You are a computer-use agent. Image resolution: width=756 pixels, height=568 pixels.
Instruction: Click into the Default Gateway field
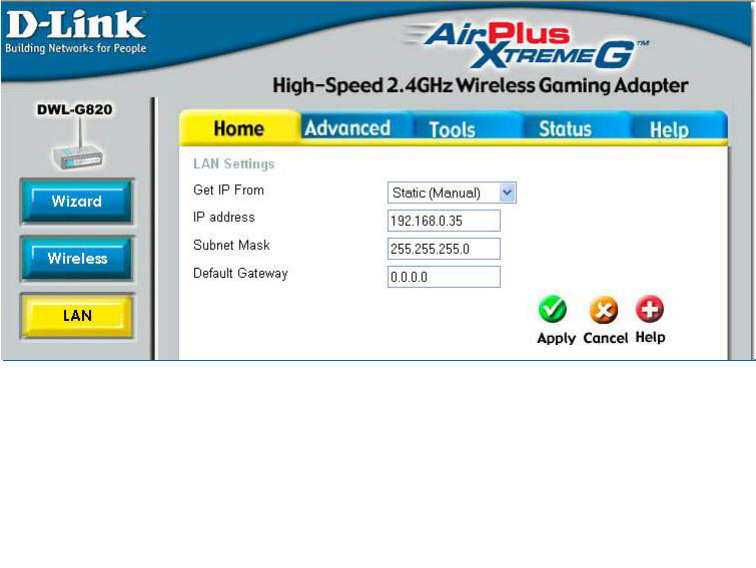[x=444, y=277]
